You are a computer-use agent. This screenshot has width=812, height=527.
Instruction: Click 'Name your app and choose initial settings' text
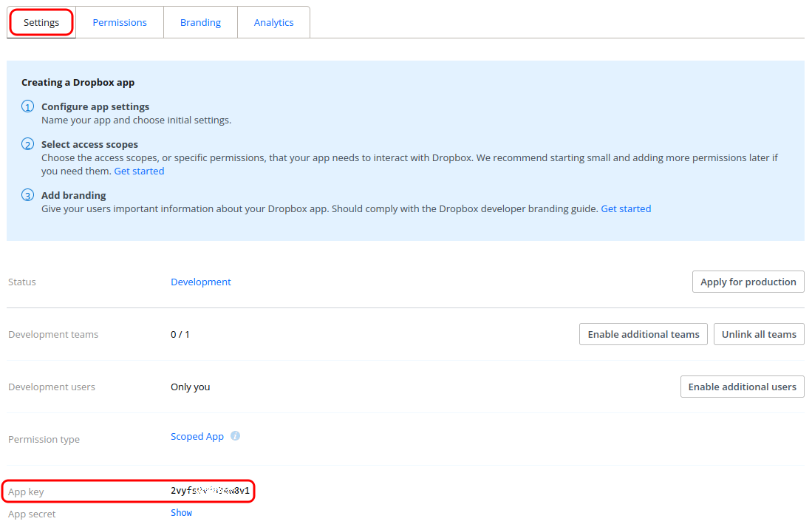coord(136,120)
